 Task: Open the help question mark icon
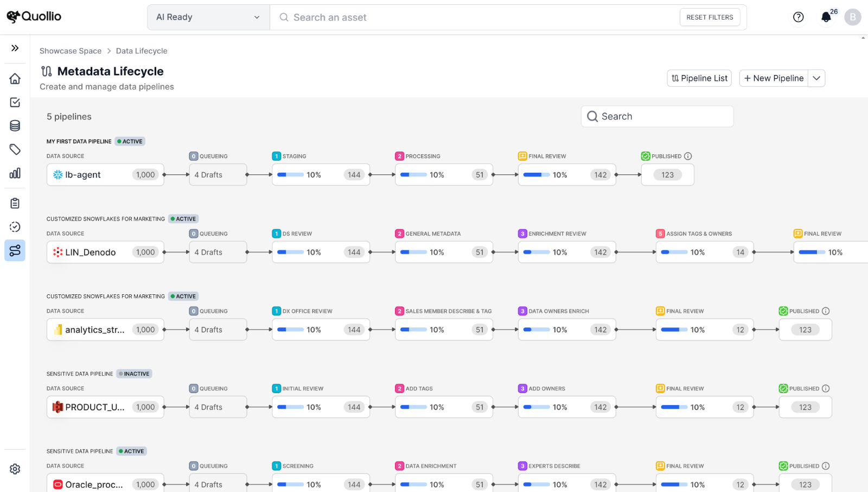point(798,17)
